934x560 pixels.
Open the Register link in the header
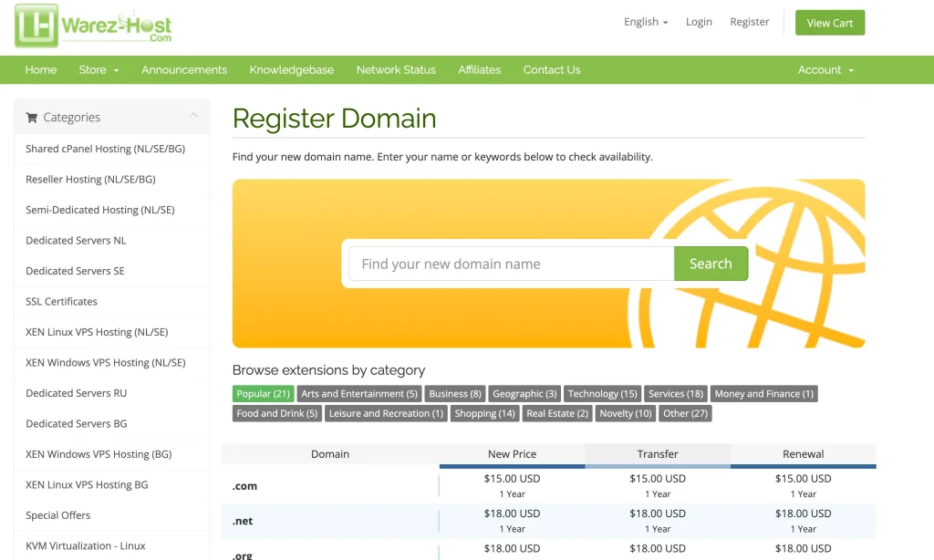pos(749,21)
